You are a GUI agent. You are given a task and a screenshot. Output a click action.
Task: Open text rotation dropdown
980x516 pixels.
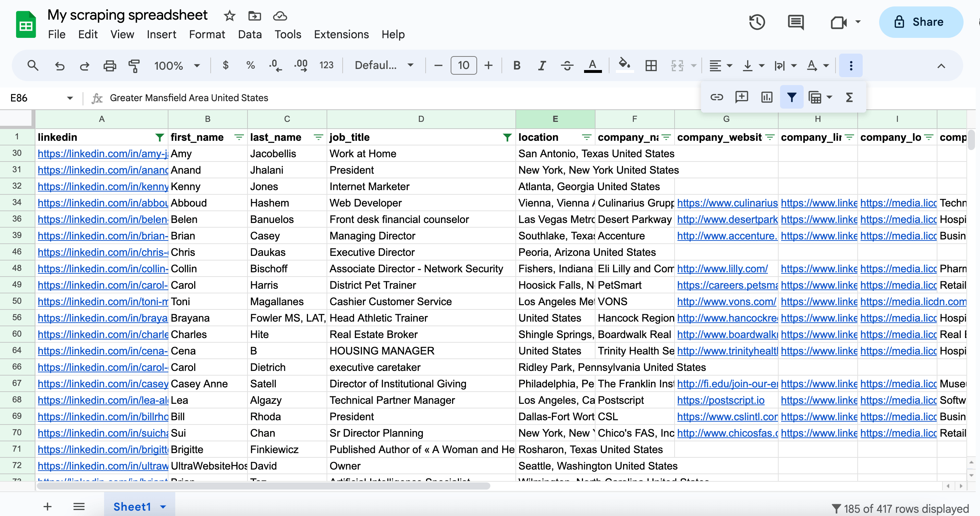[818, 65]
